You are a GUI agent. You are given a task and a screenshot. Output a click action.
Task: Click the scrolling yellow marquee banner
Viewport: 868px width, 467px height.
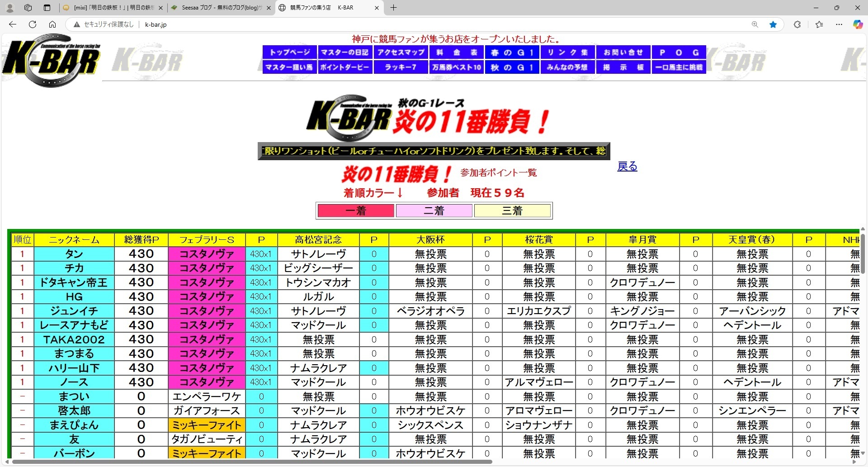(434, 151)
